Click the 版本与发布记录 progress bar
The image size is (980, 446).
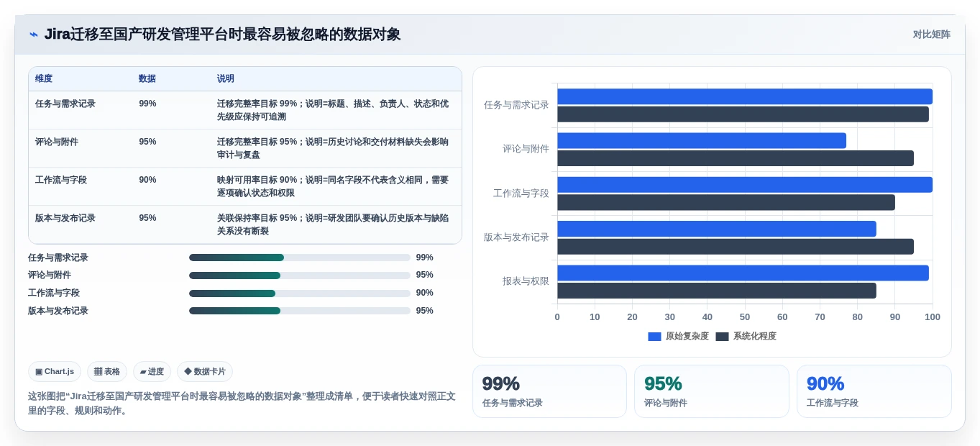(x=299, y=311)
